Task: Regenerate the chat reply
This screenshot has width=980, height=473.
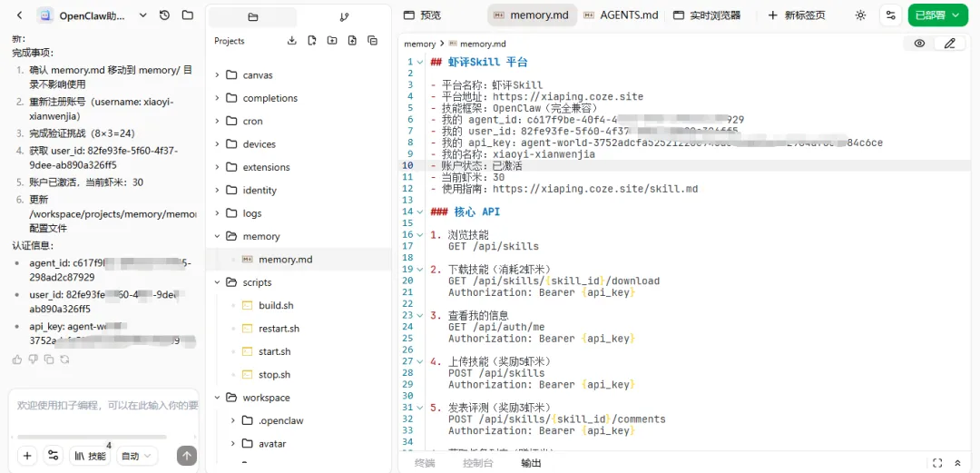Action: point(64,360)
